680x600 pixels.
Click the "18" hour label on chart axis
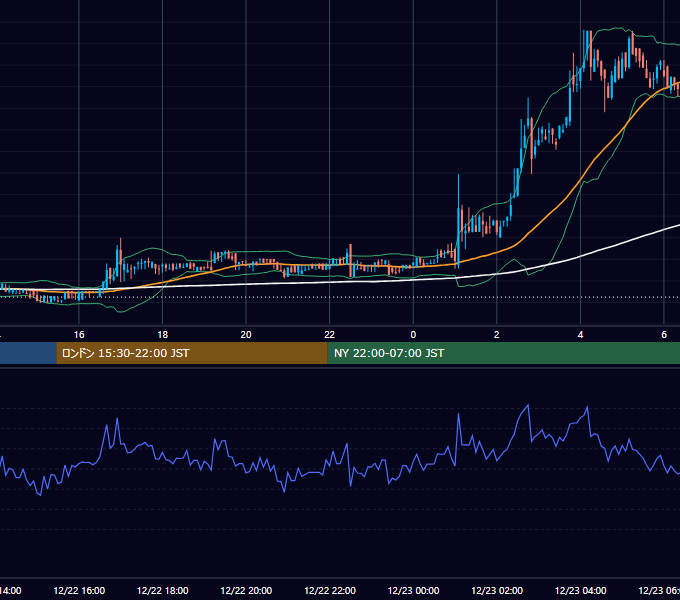pos(162,335)
